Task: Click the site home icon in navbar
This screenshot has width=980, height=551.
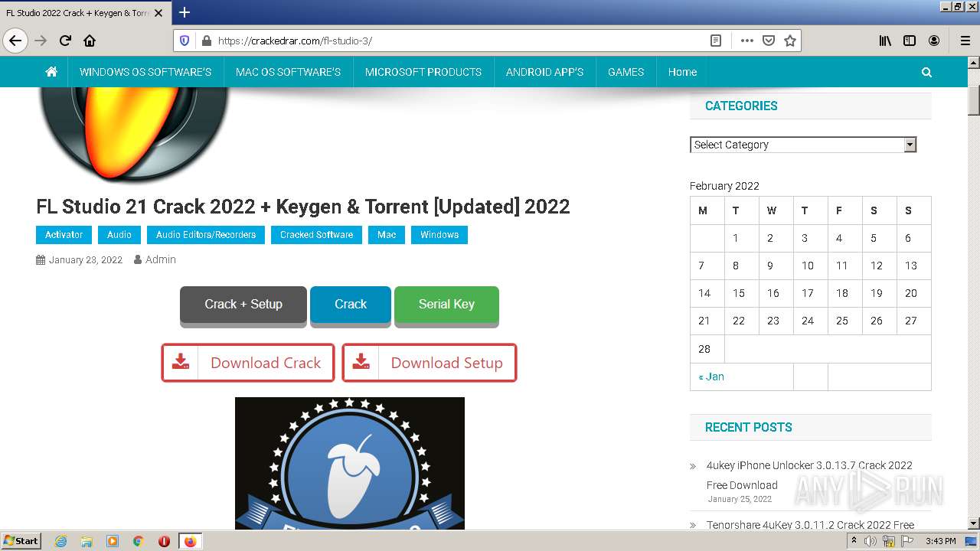Action: (51, 72)
